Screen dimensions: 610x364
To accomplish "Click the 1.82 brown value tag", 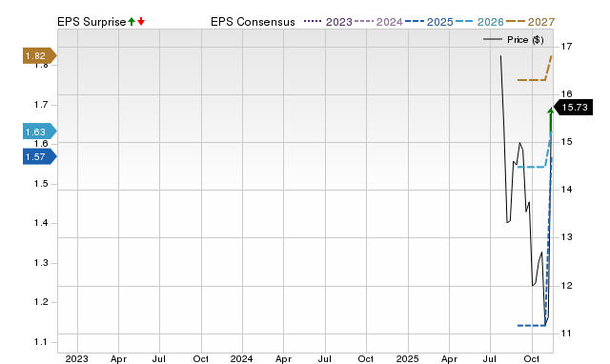I will coord(40,55).
